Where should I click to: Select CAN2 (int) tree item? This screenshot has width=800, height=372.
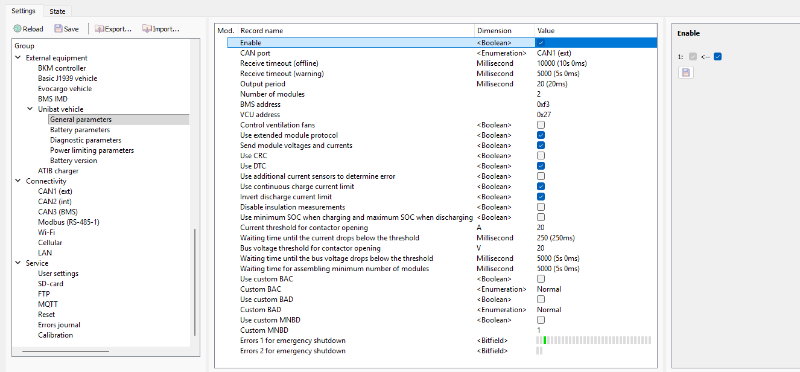(54, 202)
